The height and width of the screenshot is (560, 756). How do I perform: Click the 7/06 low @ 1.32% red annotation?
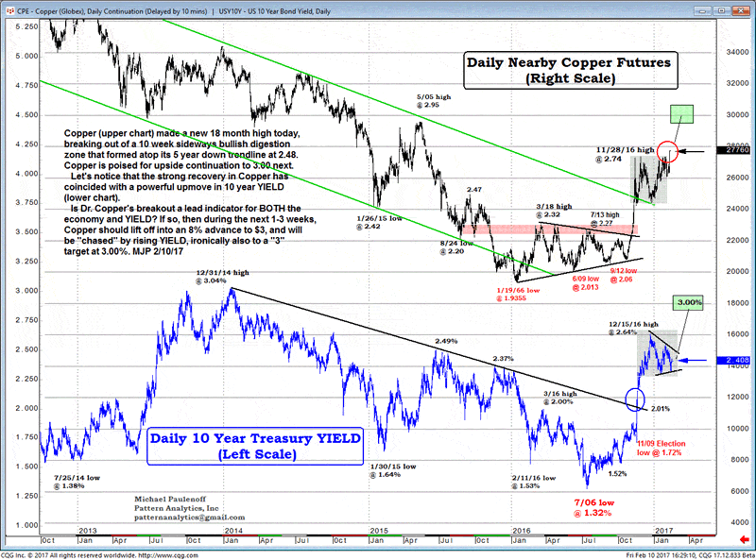pyautogui.click(x=593, y=507)
